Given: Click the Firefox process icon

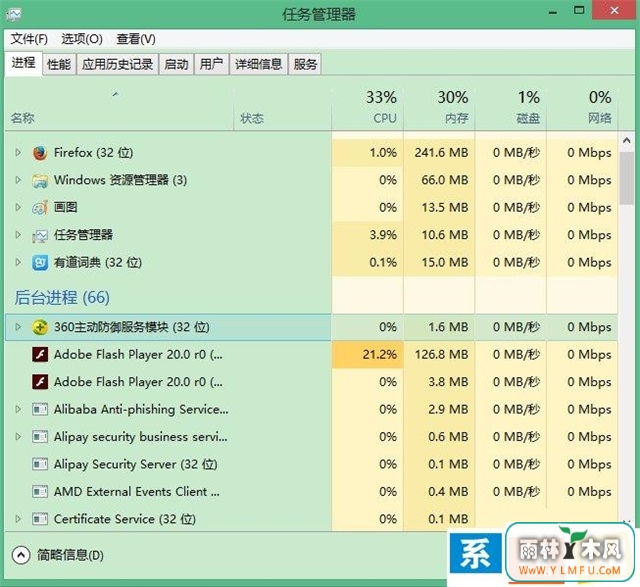Looking at the screenshot, I should 40,153.
